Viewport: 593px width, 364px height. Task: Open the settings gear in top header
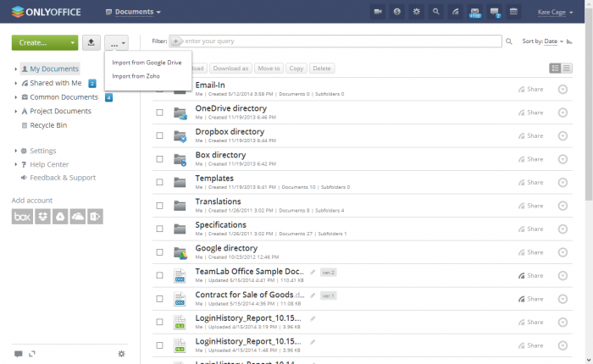click(x=417, y=12)
